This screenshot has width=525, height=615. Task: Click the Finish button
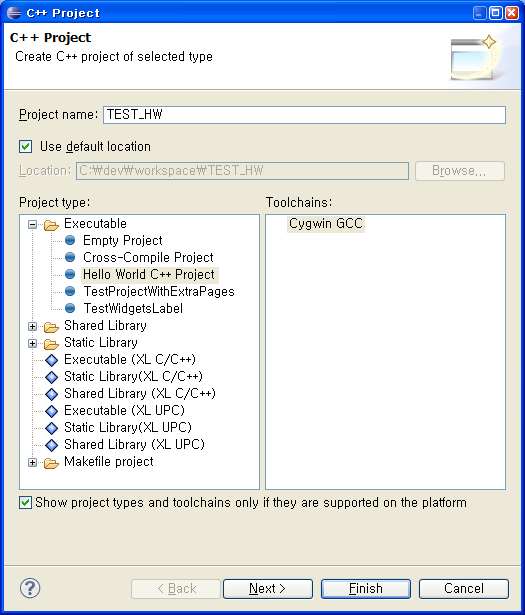tap(366, 589)
